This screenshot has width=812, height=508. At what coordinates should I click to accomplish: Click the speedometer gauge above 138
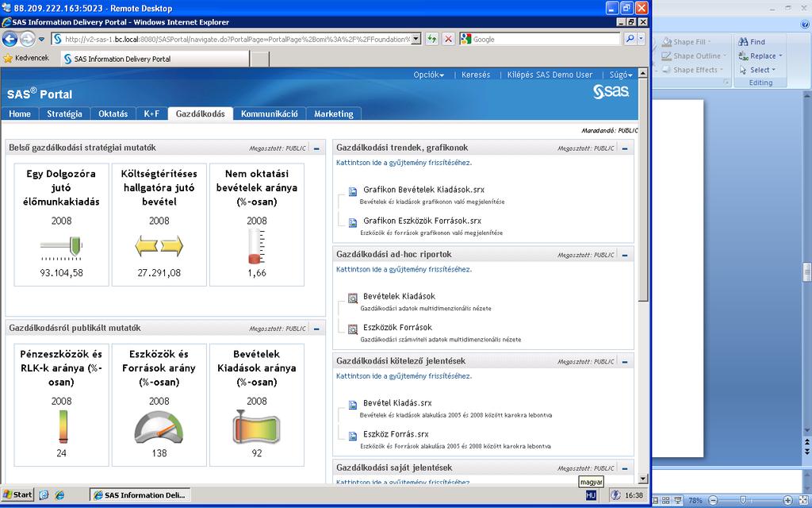(x=159, y=427)
